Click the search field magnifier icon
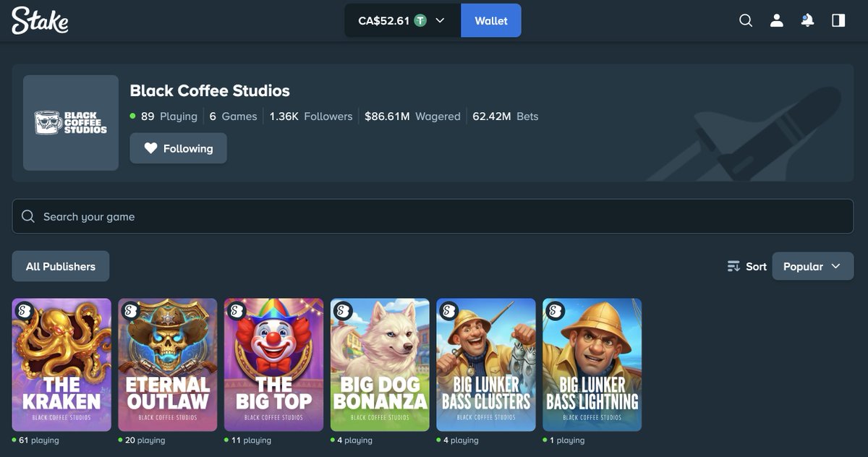The height and width of the screenshot is (457, 868). pos(28,216)
